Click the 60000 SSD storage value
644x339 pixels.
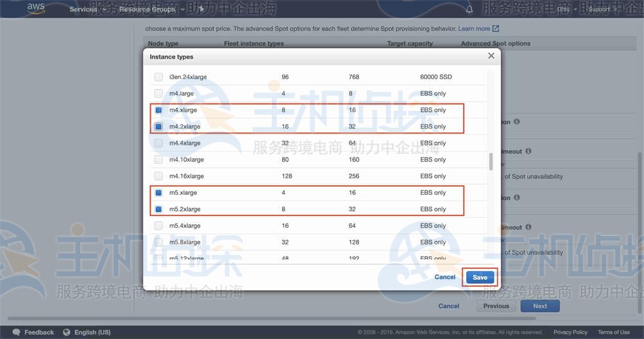[x=436, y=77]
